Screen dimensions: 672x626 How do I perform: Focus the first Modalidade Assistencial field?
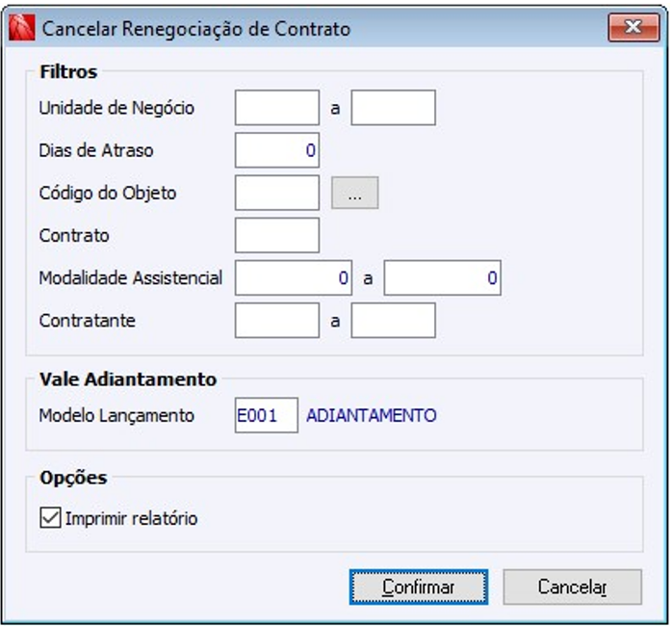[x=294, y=278]
